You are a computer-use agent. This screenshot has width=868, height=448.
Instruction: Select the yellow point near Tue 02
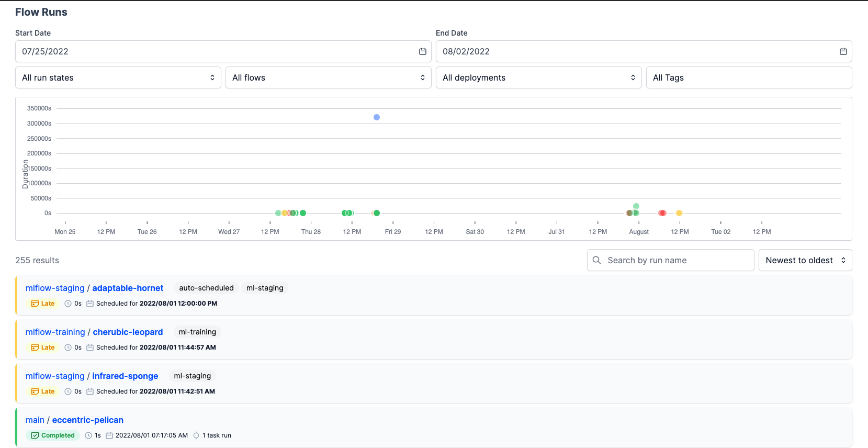(679, 213)
